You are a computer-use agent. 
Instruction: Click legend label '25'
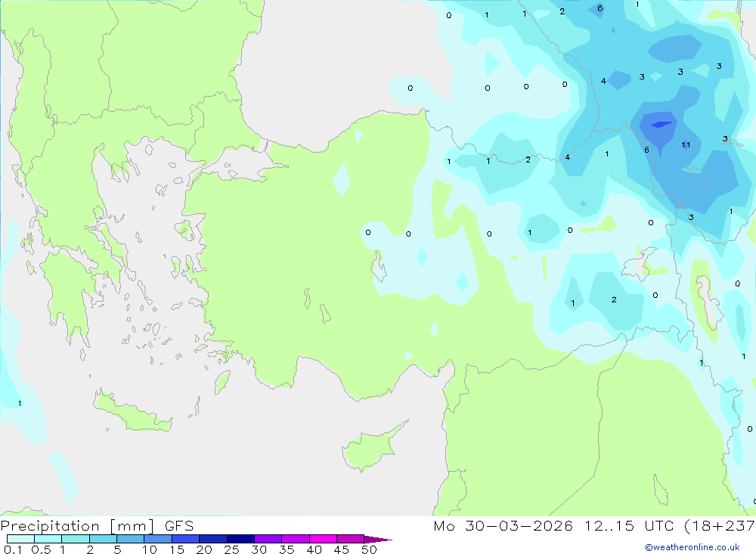click(231, 549)
